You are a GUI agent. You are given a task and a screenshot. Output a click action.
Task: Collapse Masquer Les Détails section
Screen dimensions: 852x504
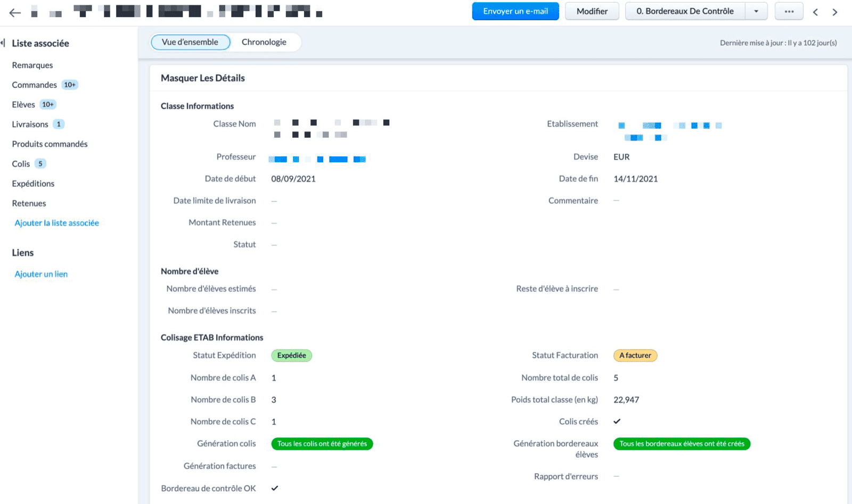tap(203, 78)
